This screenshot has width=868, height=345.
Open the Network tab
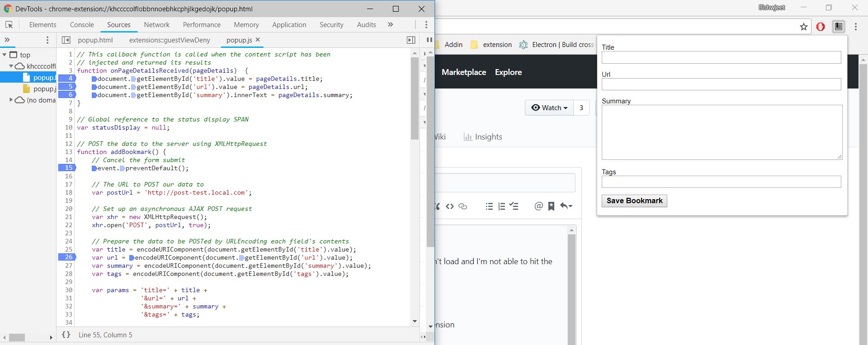(x=157, y=25)
